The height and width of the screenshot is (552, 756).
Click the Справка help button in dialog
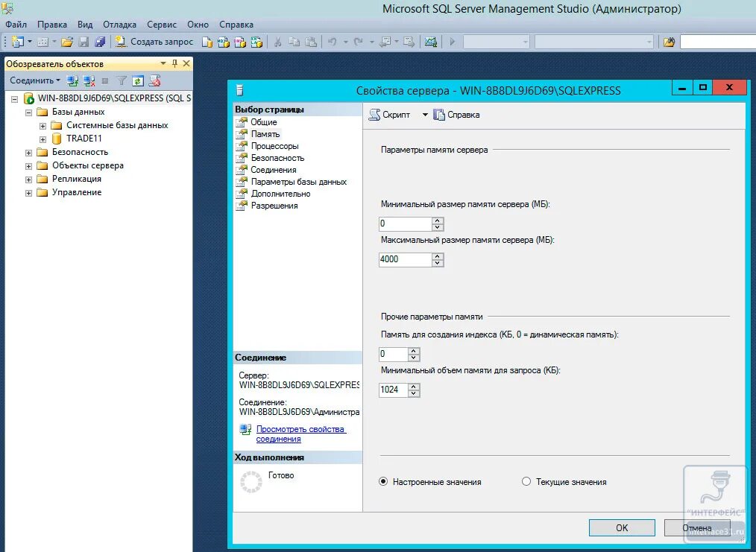[x=456, y=115]
